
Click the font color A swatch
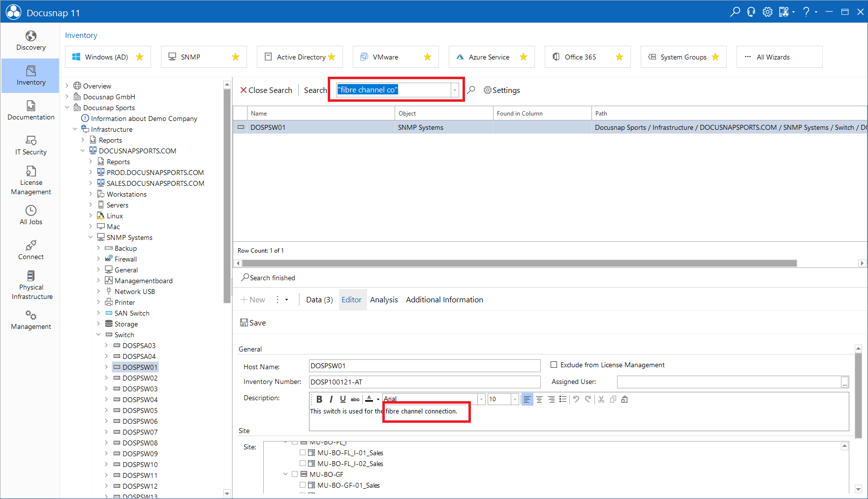pyautogui.click(x=369, y=399)
